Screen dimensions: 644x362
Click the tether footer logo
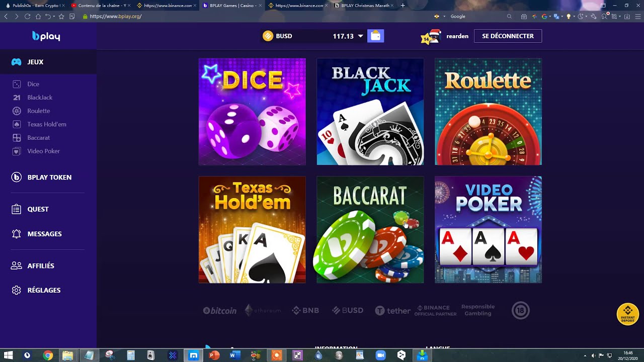(392, 311)
